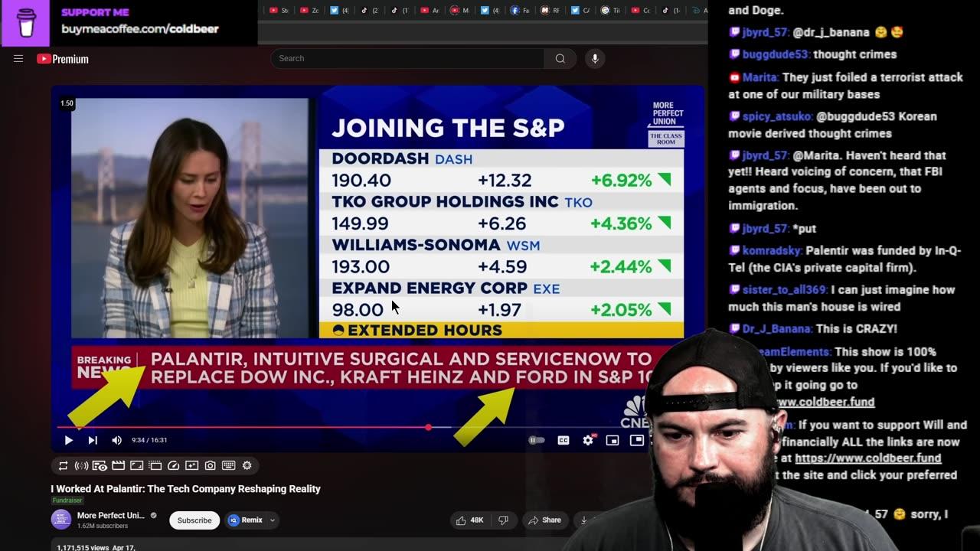Viewport: 980px width, 551px height.
Task: Click the 1,171,515 views text
Action: 83,548
